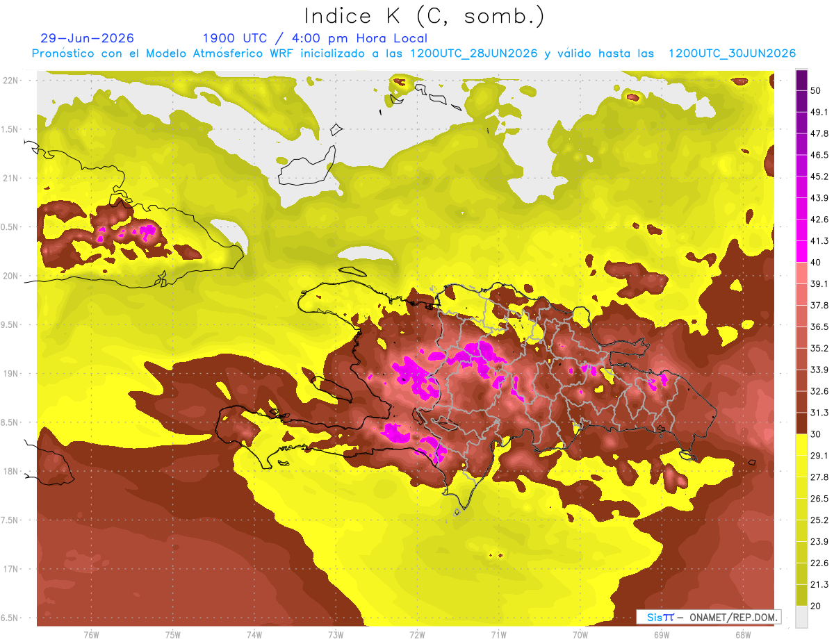
Task: Click the colorbar value '20'
Action: click(816, 606)
